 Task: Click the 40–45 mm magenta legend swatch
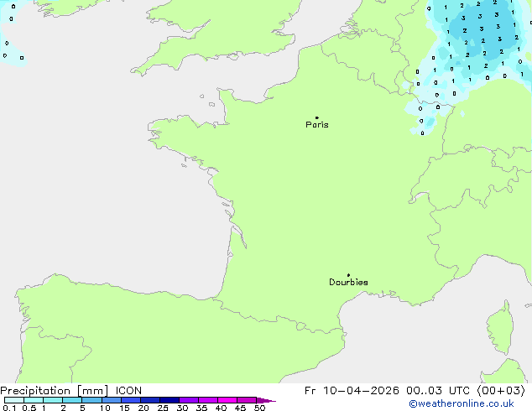pyautogui.click(x=227, y=400)
